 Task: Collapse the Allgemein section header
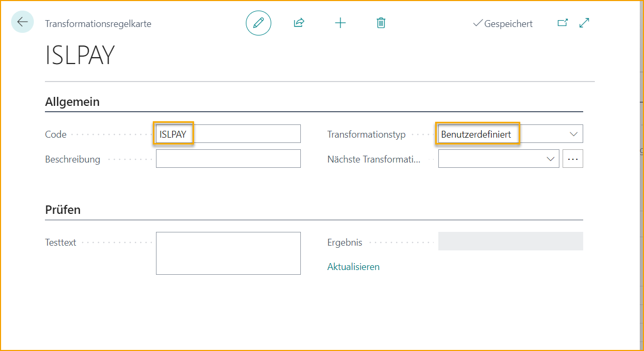(72, 102)
